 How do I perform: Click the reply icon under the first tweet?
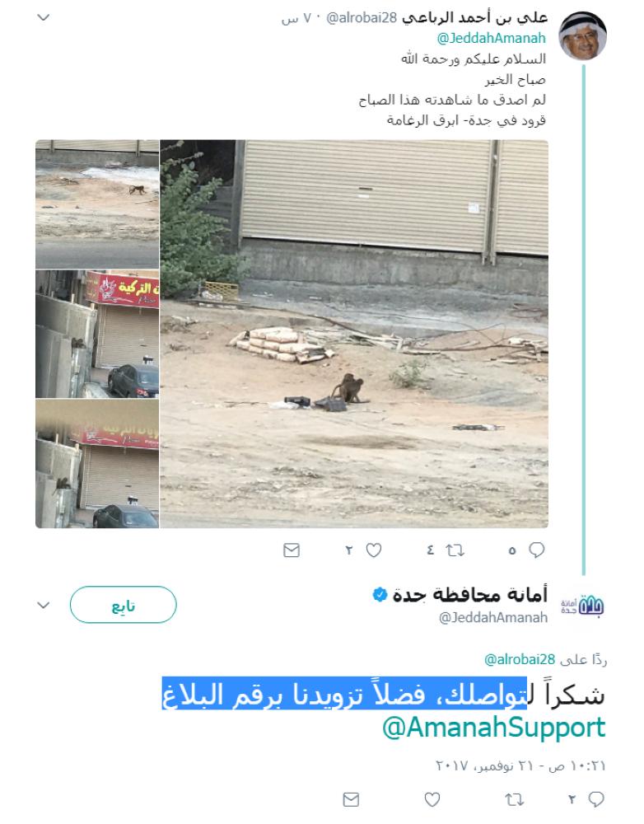(536, 550)
